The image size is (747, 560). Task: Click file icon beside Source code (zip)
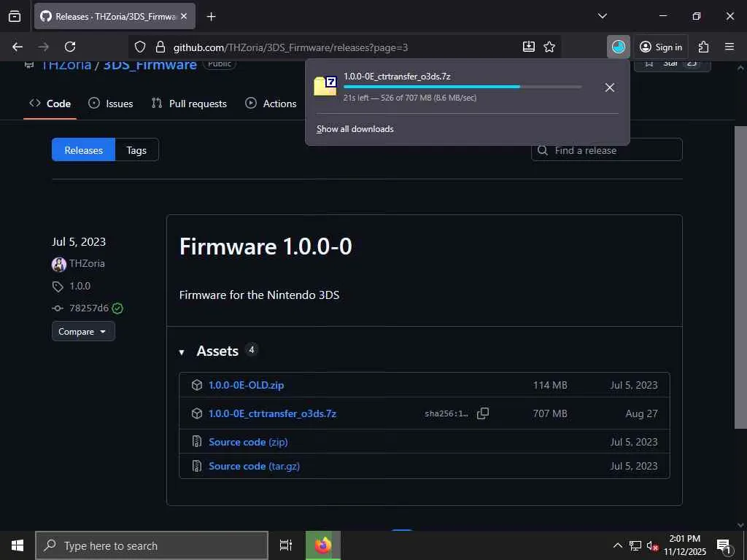197,441
